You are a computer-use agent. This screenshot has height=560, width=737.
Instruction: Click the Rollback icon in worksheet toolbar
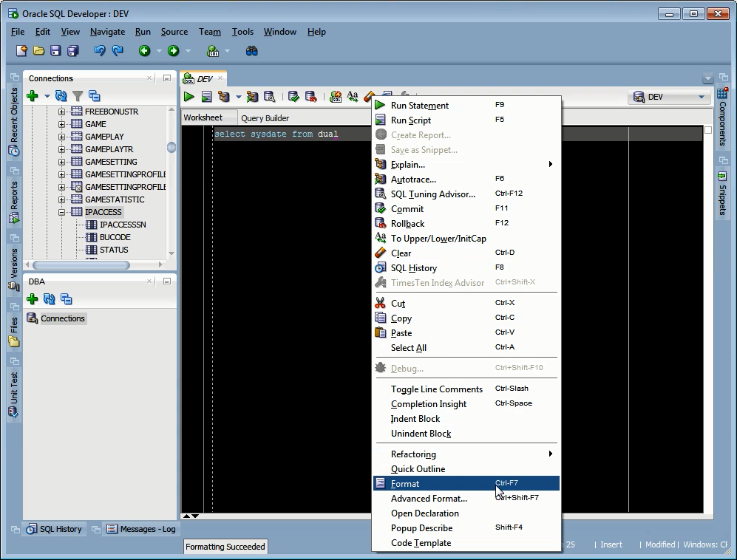pos(310,97)
